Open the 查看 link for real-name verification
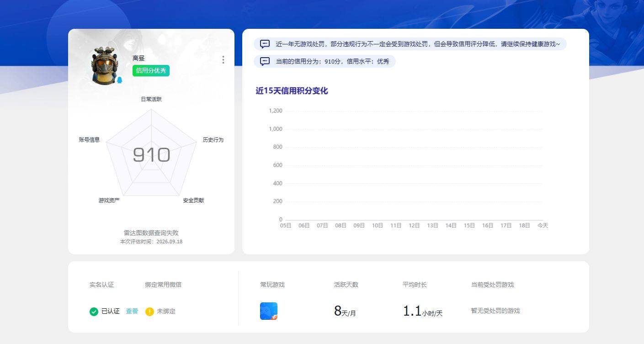This screenshot has height=344, width=644. pos(132,311)
